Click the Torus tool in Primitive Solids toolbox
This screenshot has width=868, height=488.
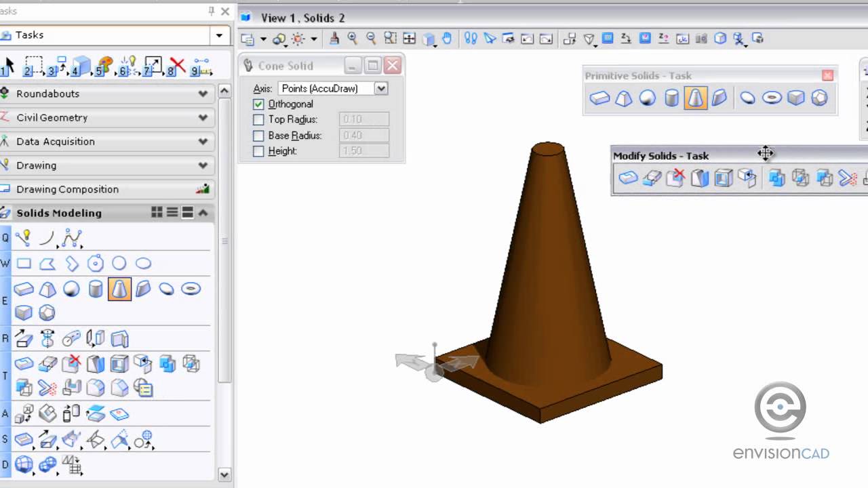tap(772, 98)
